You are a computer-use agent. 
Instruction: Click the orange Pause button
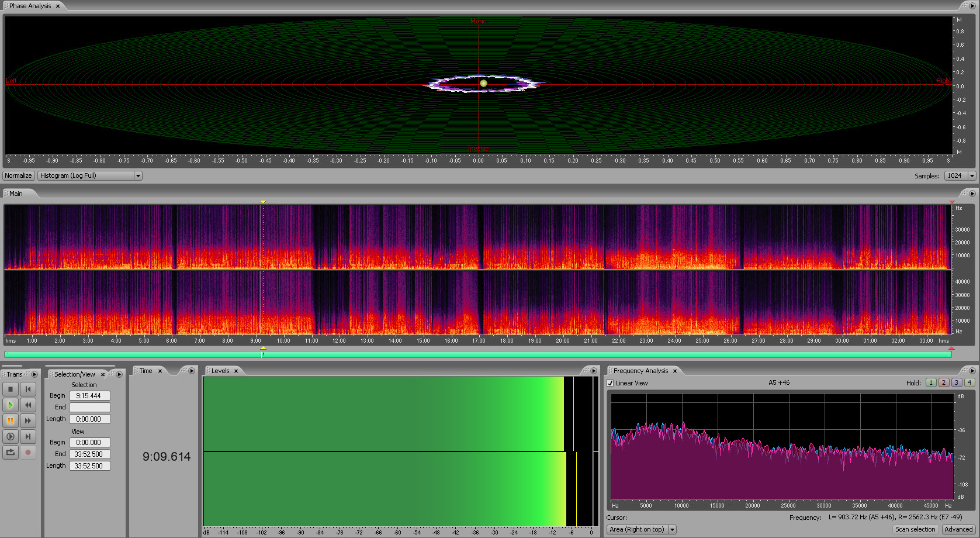[11, 420]
